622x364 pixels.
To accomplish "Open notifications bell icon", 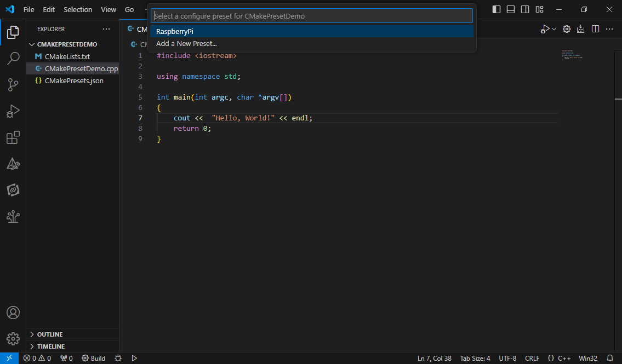I will pos(610,358).
